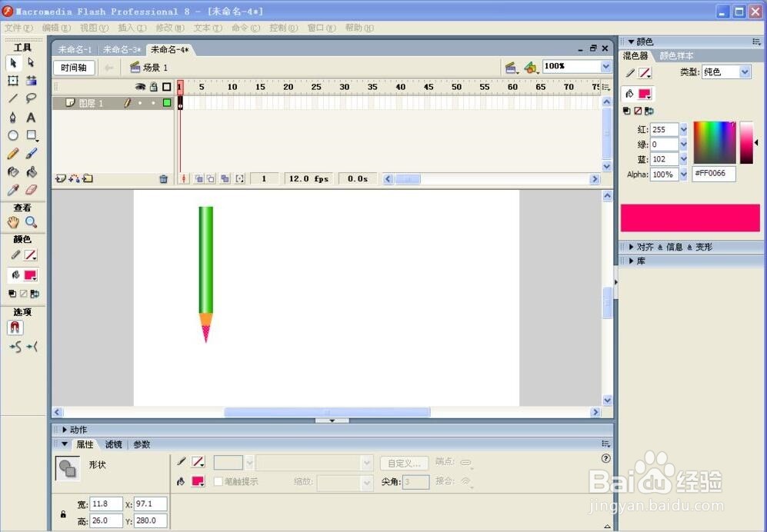The image size is (767, 532).
Task: Open the 修改 menu
Action: [x=170, y=28]
